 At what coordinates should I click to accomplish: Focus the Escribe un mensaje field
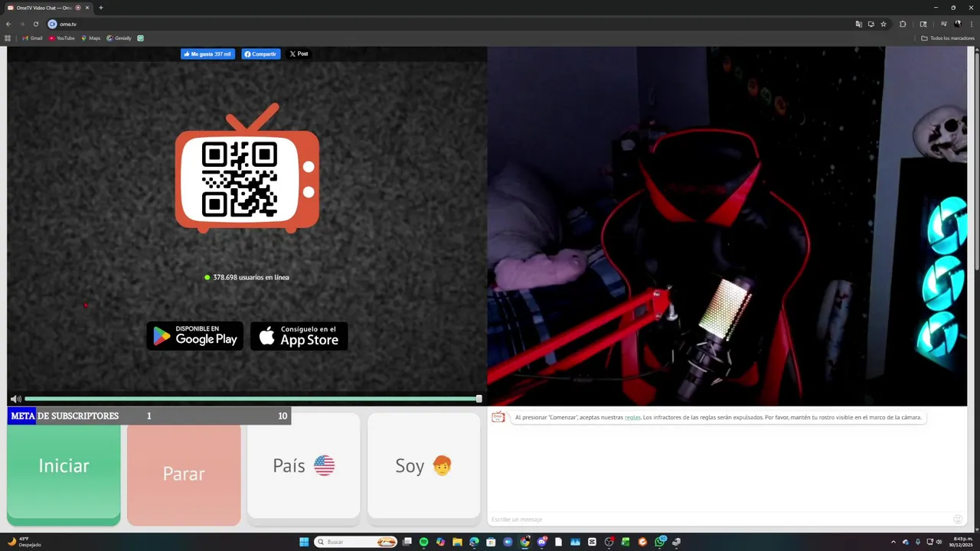tap(720, 520)
